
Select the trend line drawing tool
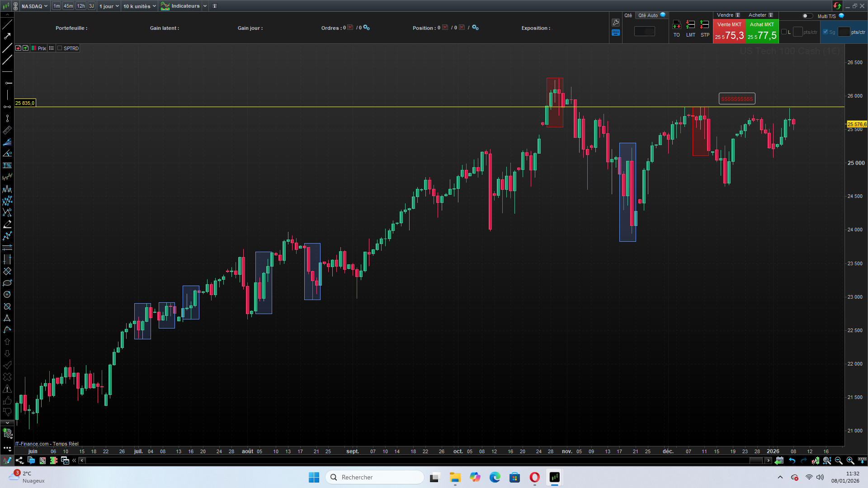coord(7,24)
